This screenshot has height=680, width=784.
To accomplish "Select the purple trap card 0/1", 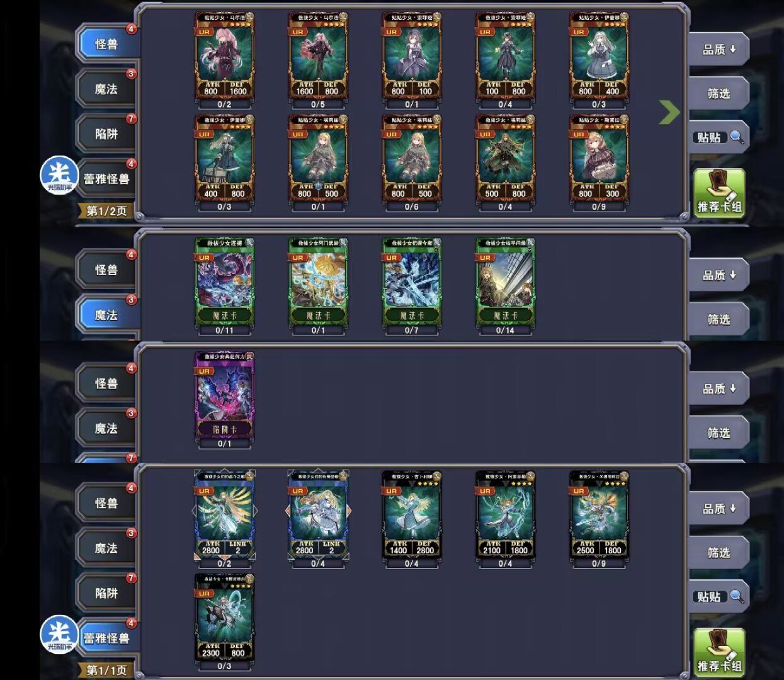I will pos(224,400).
